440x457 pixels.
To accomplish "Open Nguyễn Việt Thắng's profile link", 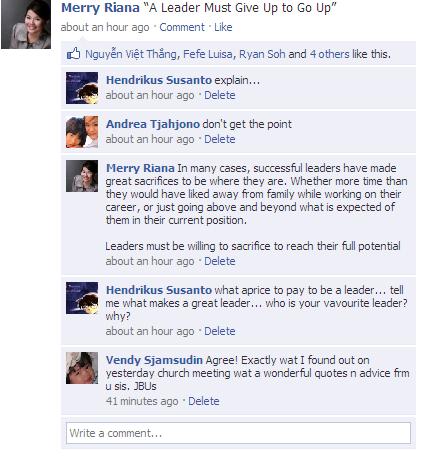I will pos(131,54).
